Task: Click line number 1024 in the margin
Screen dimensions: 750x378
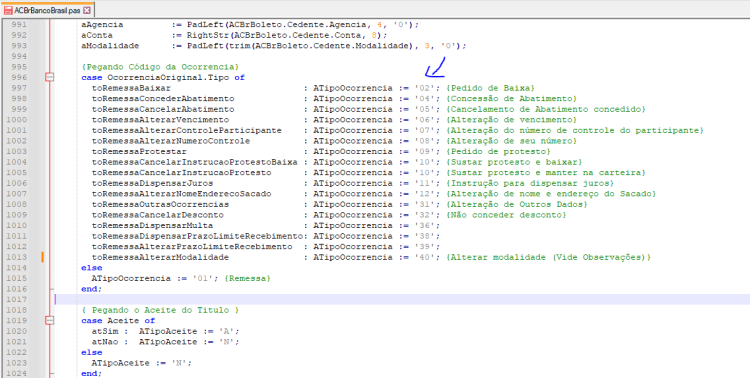Action: [x=17, y=373]
